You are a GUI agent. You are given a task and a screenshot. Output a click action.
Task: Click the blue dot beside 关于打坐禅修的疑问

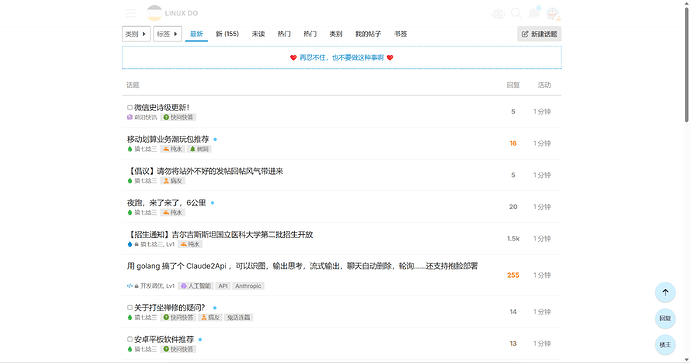pyautogui.click(x=215, y=308)
